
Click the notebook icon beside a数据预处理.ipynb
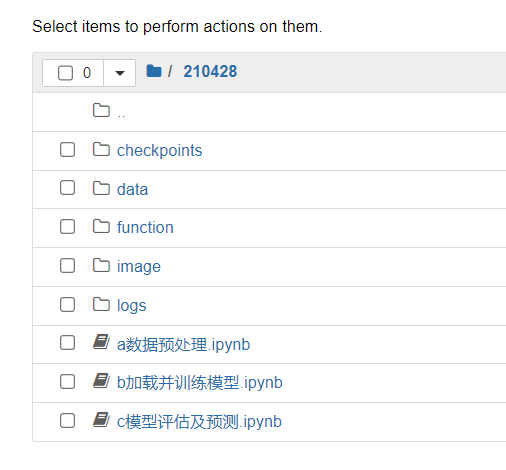[x=101, y=342]
